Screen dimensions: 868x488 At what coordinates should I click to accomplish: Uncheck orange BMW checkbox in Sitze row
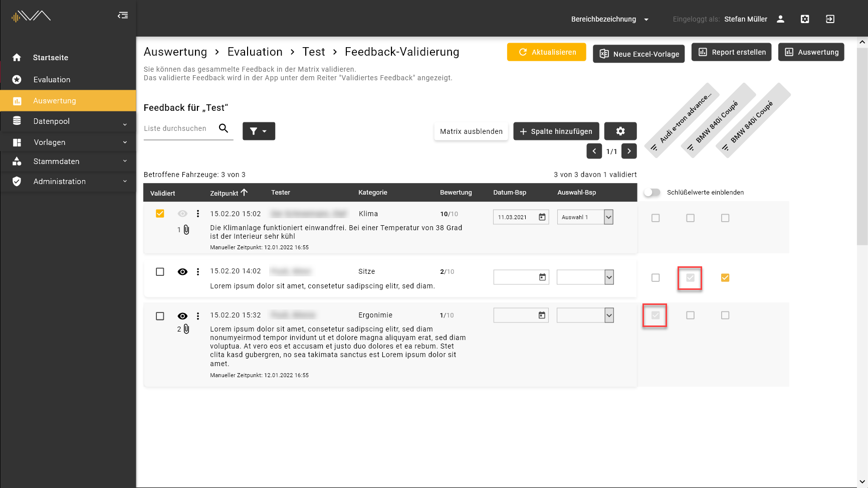pos(725,277)
